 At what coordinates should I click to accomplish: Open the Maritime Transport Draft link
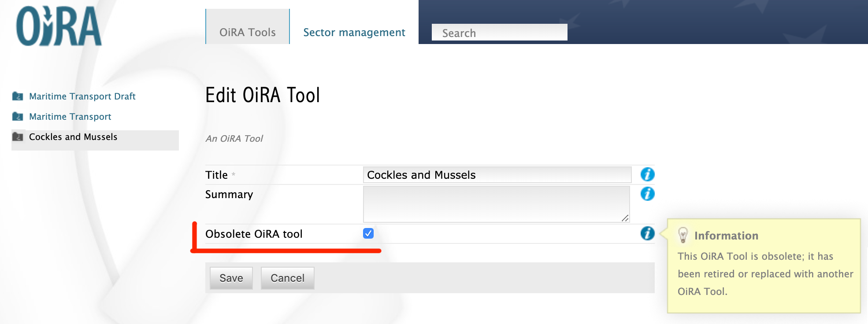point(82,96)
